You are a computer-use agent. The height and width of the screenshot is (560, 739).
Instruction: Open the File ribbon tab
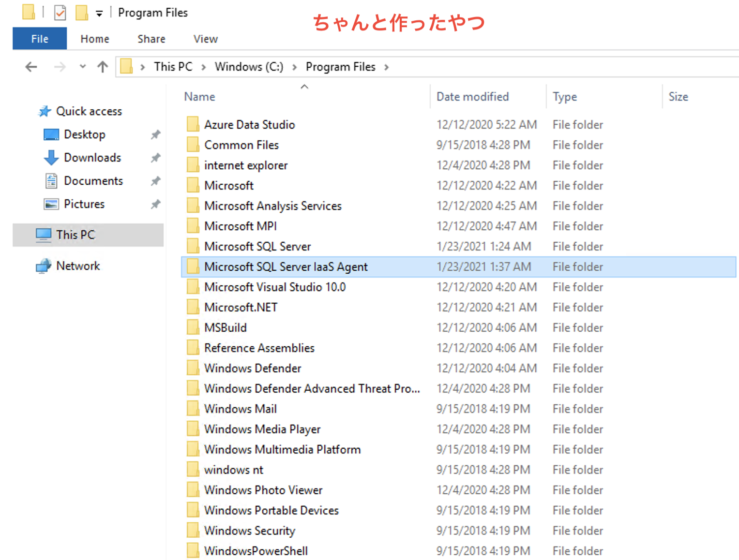coord(40,39)
